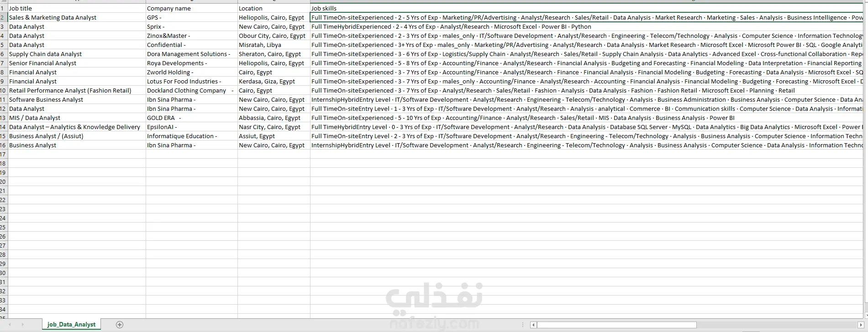This screenshot has width=868, height=332.
Task: Select the 'Location' header cell
Action: [x=274, y=8]
